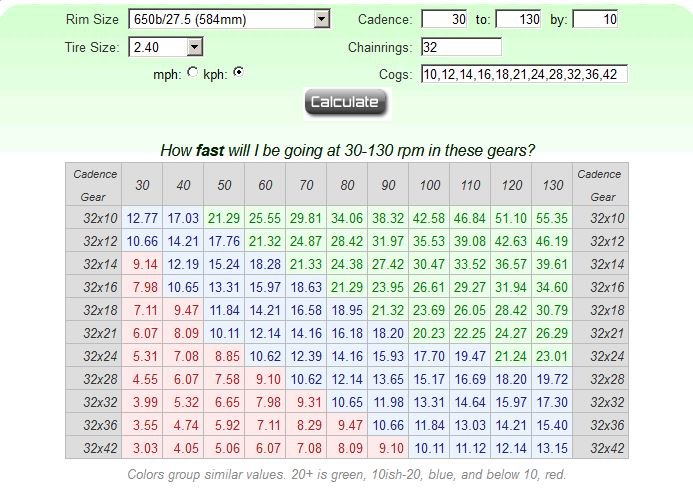Click the cell showing 8.85

tap(224, 356)
